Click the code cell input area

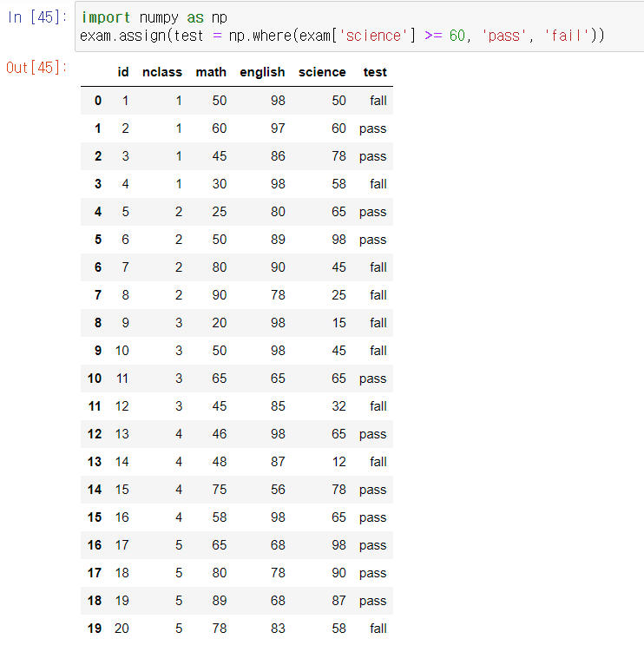(x=359, y=27)
